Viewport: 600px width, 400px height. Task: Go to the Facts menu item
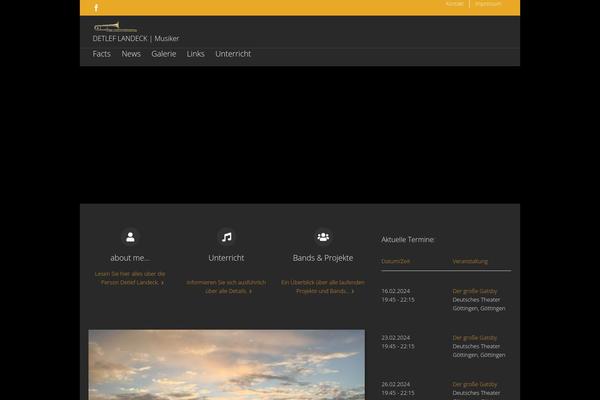[x=101, y=54]
